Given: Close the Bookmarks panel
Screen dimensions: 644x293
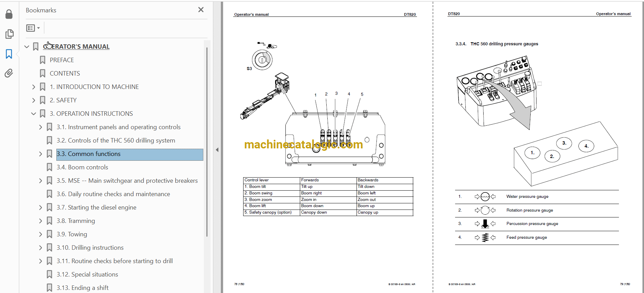Looking at the screenshot, I should (x=201, y=10).
